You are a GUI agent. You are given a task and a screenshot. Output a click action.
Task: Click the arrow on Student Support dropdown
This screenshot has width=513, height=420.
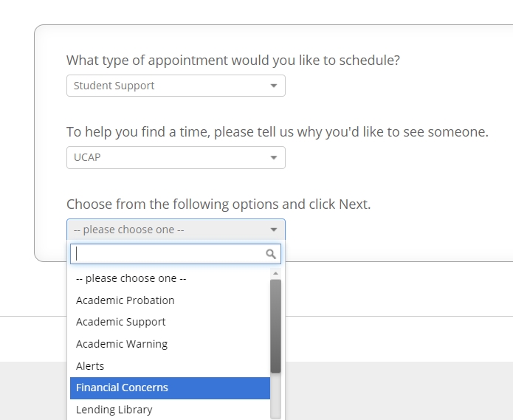[273, 86]
